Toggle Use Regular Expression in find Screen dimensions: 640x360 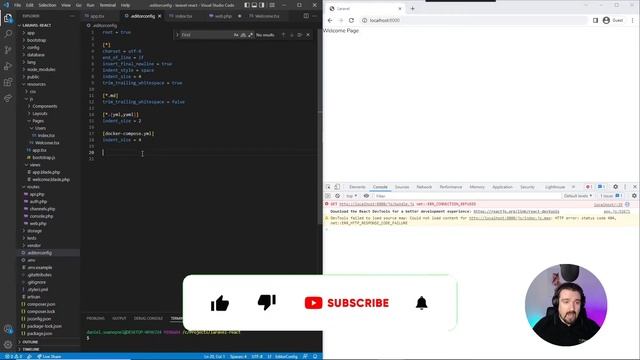point(250,35)
